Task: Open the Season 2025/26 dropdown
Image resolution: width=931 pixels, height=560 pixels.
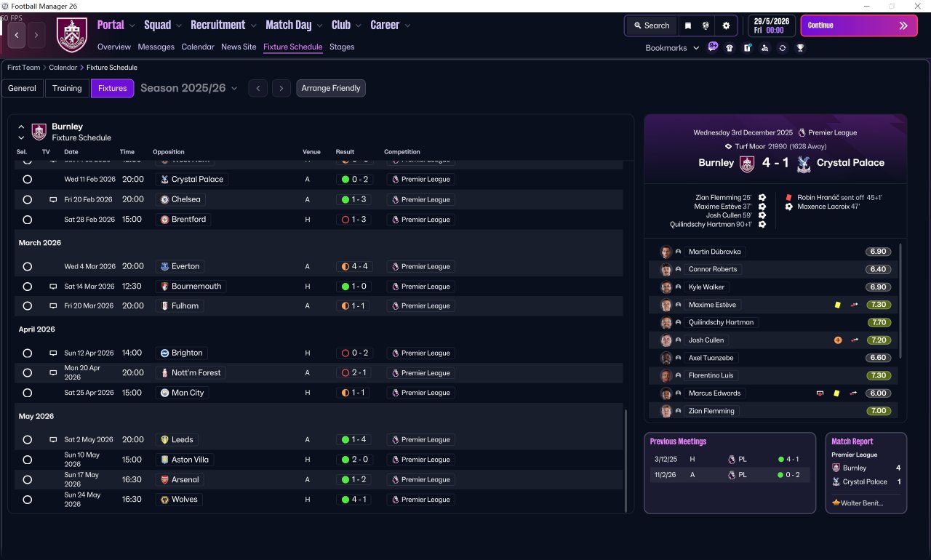Action: pyautogui.click(x=189, y=88)
